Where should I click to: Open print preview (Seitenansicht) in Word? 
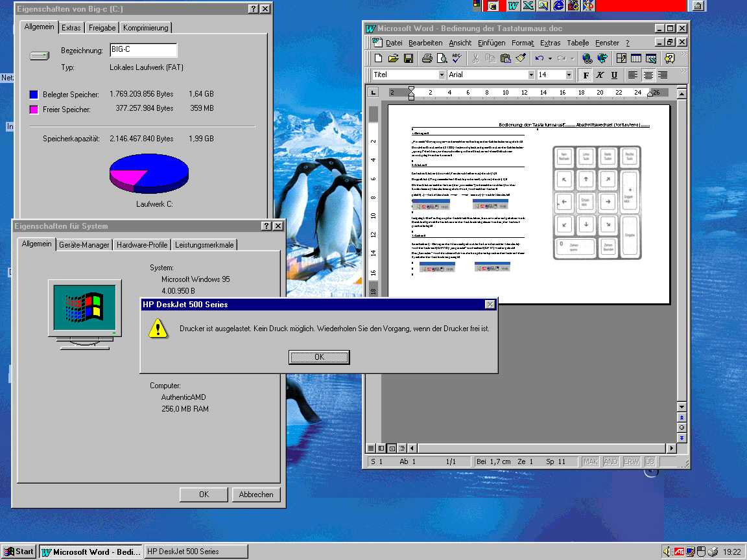[442, 58]
